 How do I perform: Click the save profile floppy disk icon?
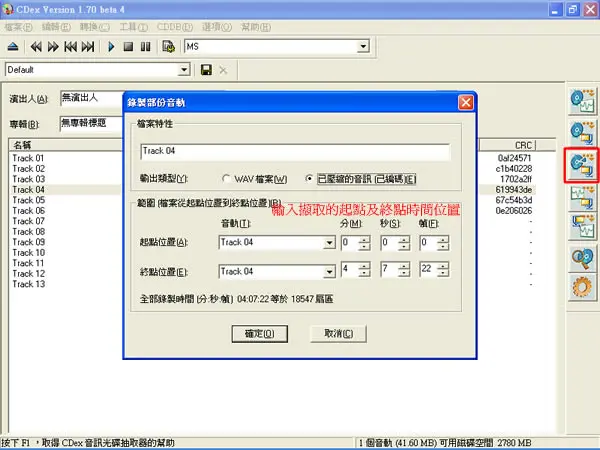click(206, 70)
